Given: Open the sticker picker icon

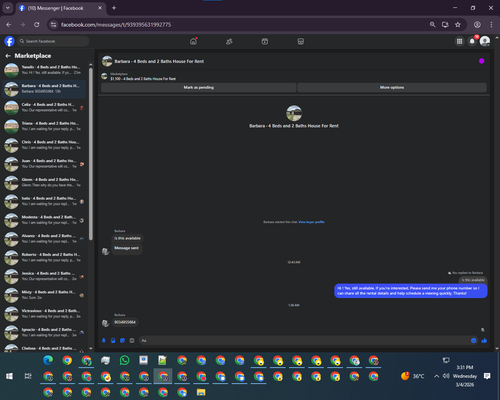Looking at the screenshot, I should [x=122, y=340].
